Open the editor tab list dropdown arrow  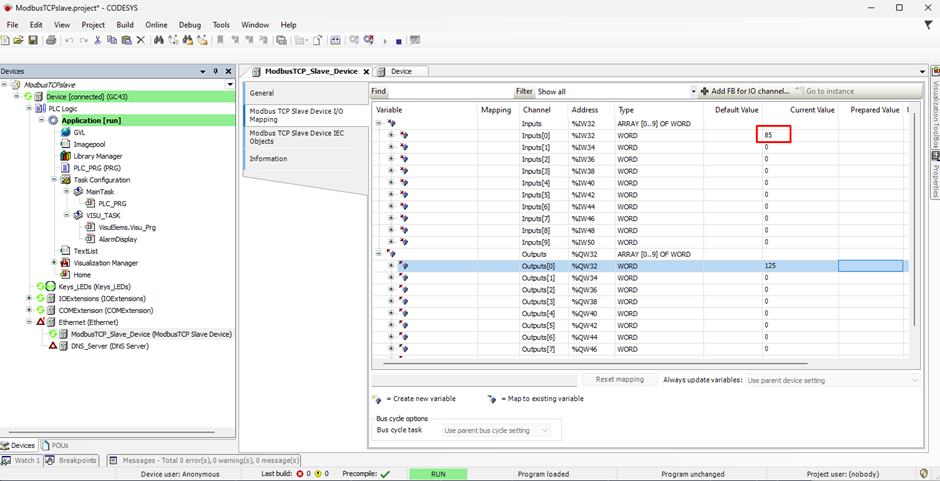[x=923, y=71]
